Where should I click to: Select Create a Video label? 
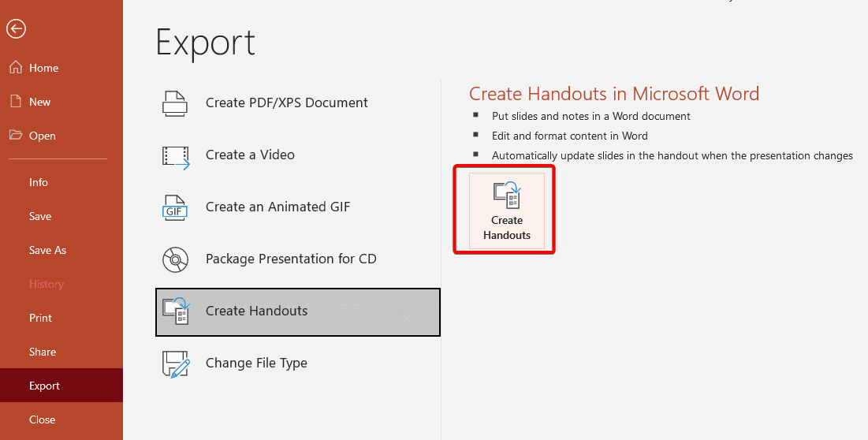coord(250,155)
